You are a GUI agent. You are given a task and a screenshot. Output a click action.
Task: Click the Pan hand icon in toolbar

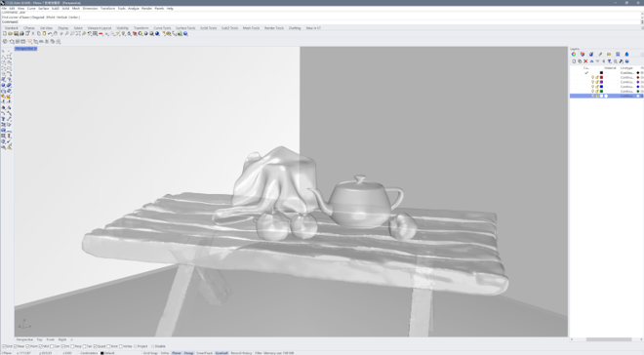[56, 34]
